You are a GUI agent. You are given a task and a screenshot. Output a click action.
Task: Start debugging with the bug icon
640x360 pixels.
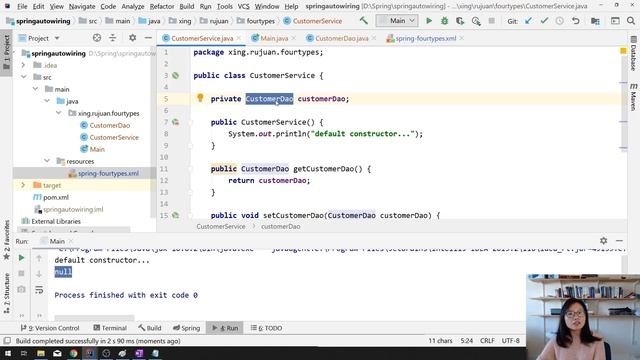(444, 21)
